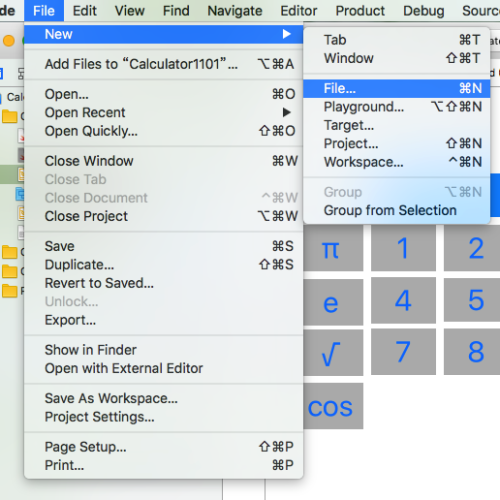This screenshot has height=500, width=500.
Task: Tap the cos function key
Action: pyautogui.click(x=333, y=406)
